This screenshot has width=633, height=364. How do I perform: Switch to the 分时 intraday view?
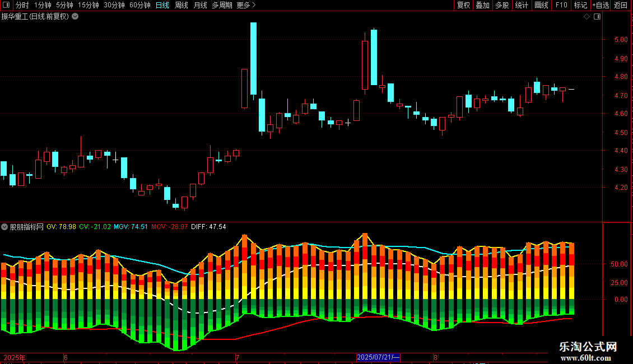click(22, 5)
